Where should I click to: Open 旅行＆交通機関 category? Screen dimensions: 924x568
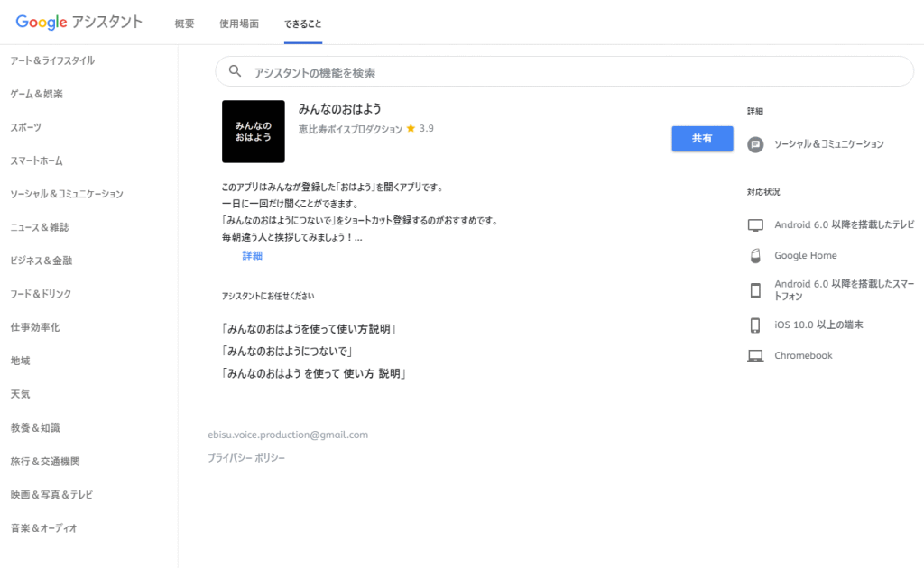tap(45, 462)
